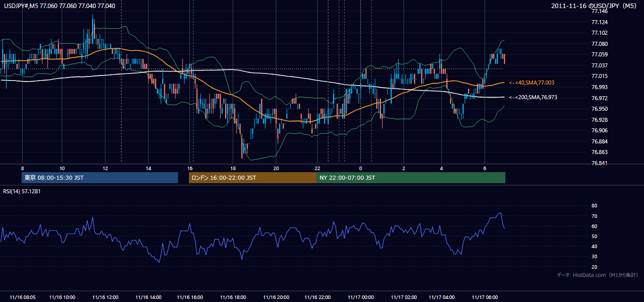The height and width of the screenshot is (302, 644).
Task: Click the '11/17 06:00' time axis label
Action: pyautogui.click(x=485, y=297)
